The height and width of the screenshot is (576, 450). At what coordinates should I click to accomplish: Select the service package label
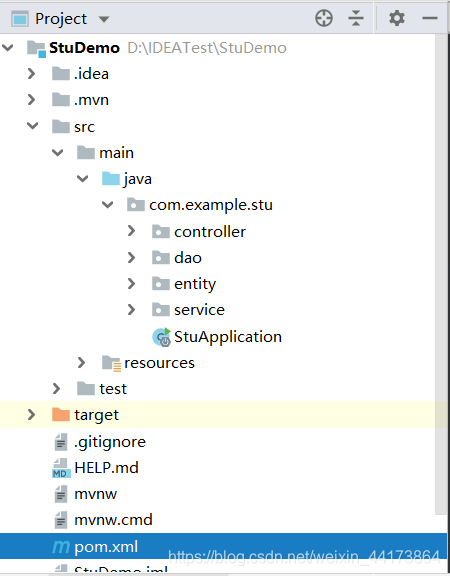tap(199, 310)
